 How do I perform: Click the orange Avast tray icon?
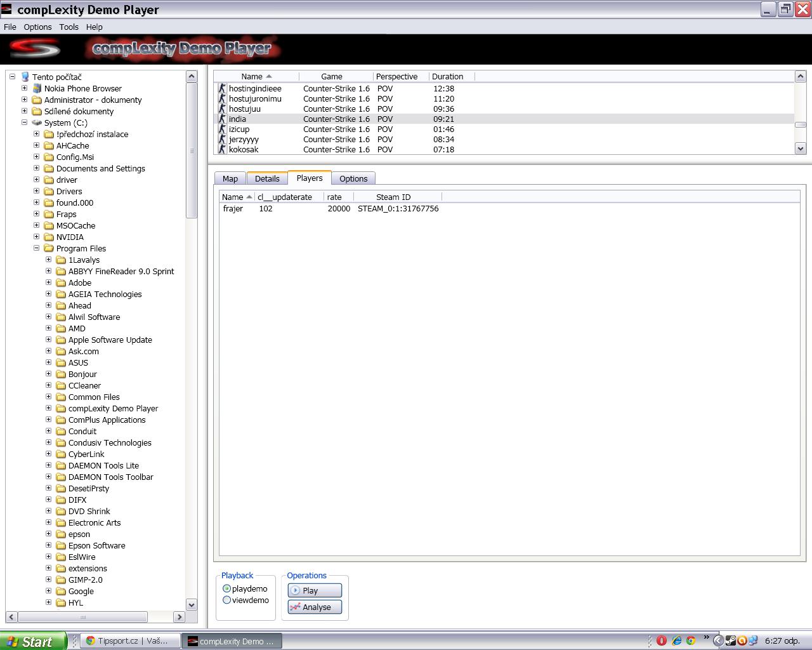coord(742,641)
